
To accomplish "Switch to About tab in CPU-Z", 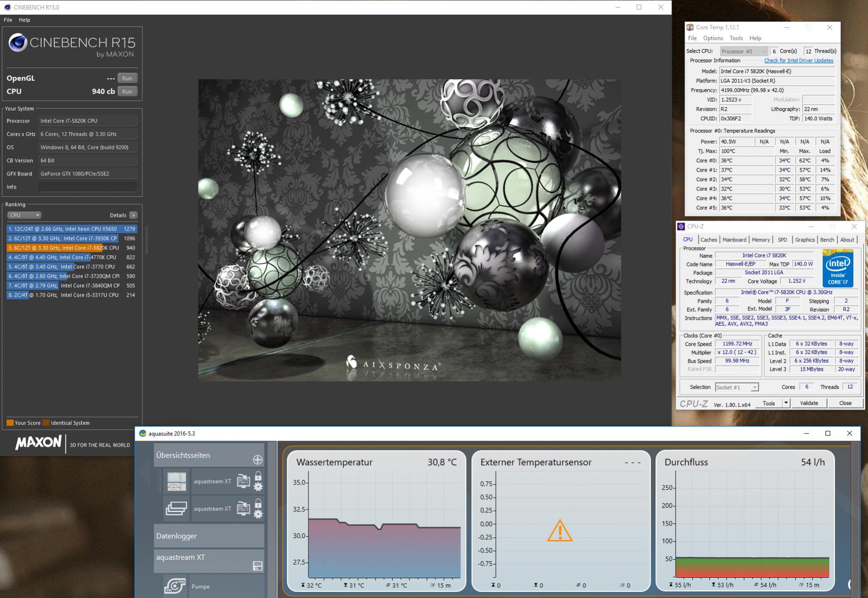I will click(x=847, y=240).
